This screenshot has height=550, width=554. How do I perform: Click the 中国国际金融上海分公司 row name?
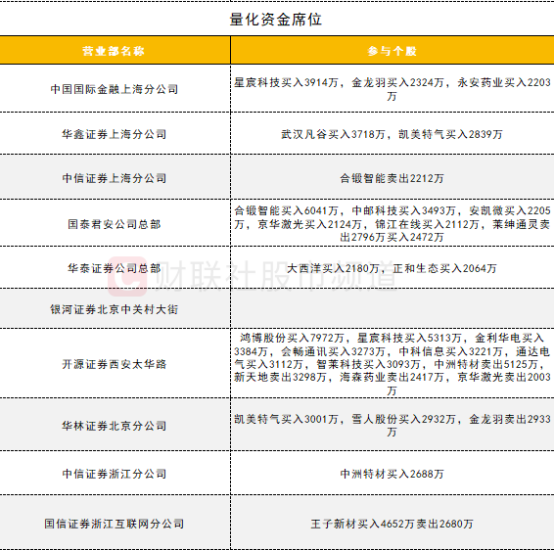[x=114, y=89]
